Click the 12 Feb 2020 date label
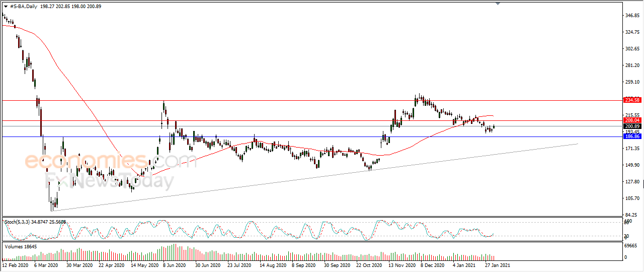Screen dimensions: 644x272 coord(16,264)
